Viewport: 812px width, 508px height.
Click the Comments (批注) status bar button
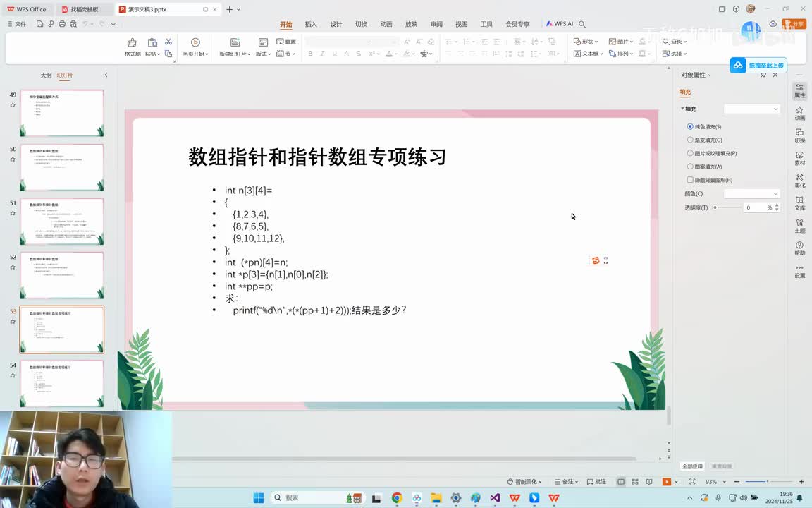tap(596, 482)
